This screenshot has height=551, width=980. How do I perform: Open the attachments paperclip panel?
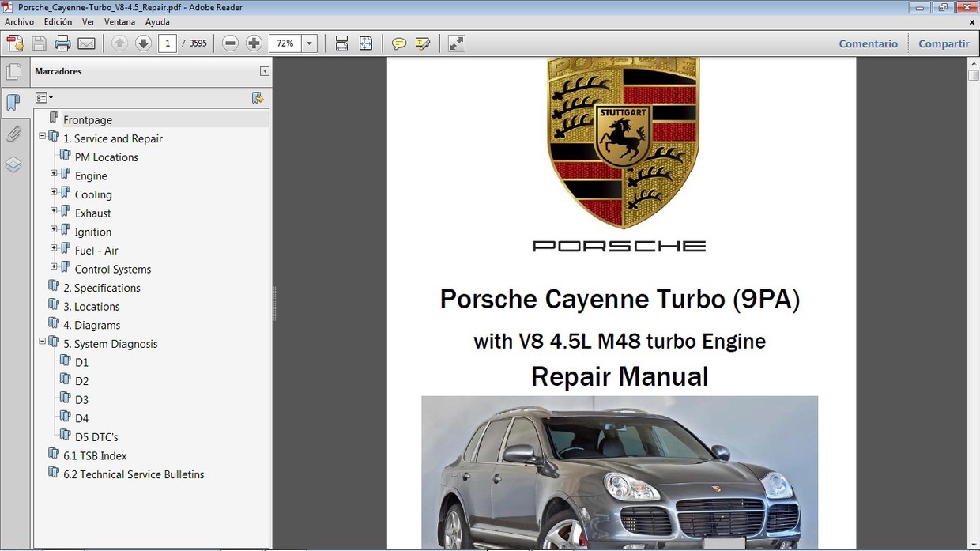14,134
